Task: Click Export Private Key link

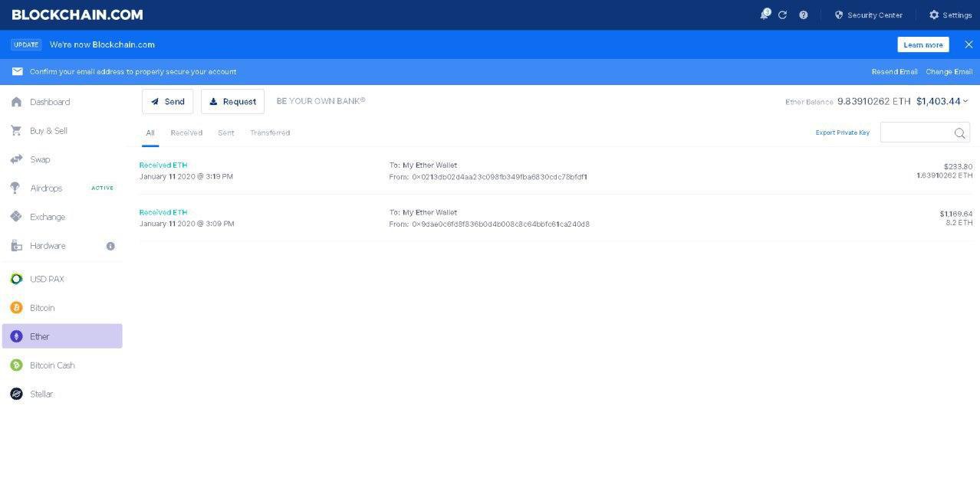Action: (x=842, y=133)
